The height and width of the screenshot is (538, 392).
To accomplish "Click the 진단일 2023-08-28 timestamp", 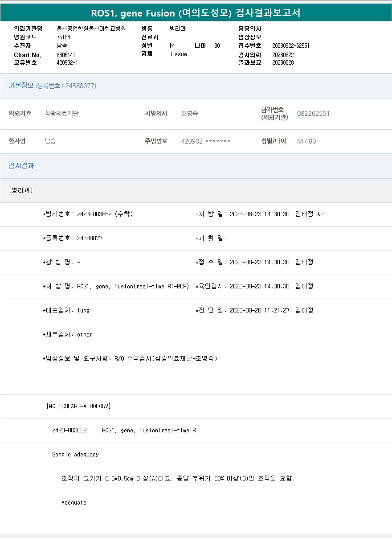I will pos(259,310).
